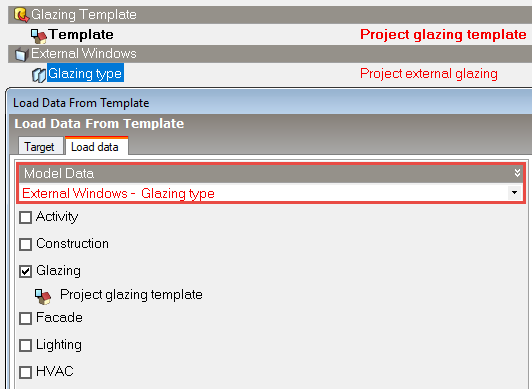Screen dimensions: 532x389
Task: Click the Glazing Template header icon
Action: pos(21,15)
